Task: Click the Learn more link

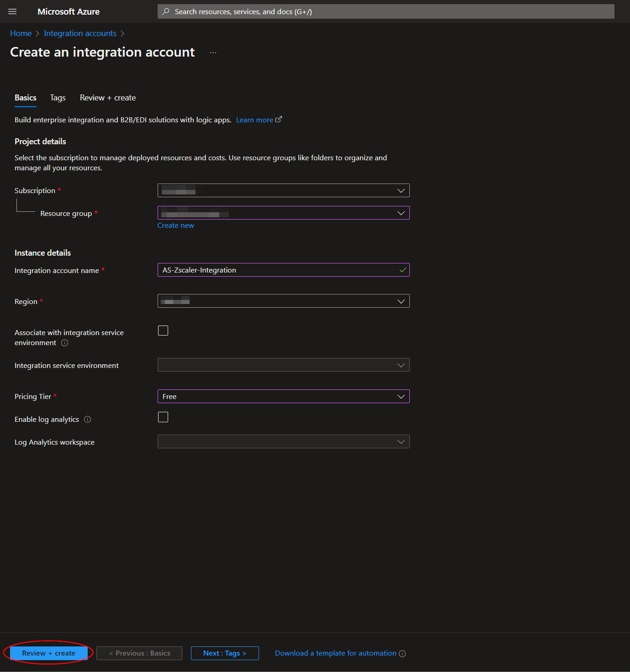Action: coord(254,120)
